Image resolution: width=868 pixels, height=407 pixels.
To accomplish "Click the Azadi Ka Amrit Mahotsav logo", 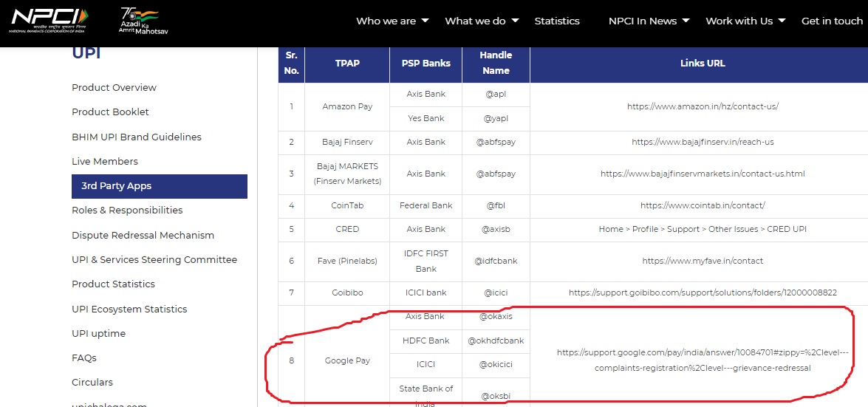I will pos(143,21).
